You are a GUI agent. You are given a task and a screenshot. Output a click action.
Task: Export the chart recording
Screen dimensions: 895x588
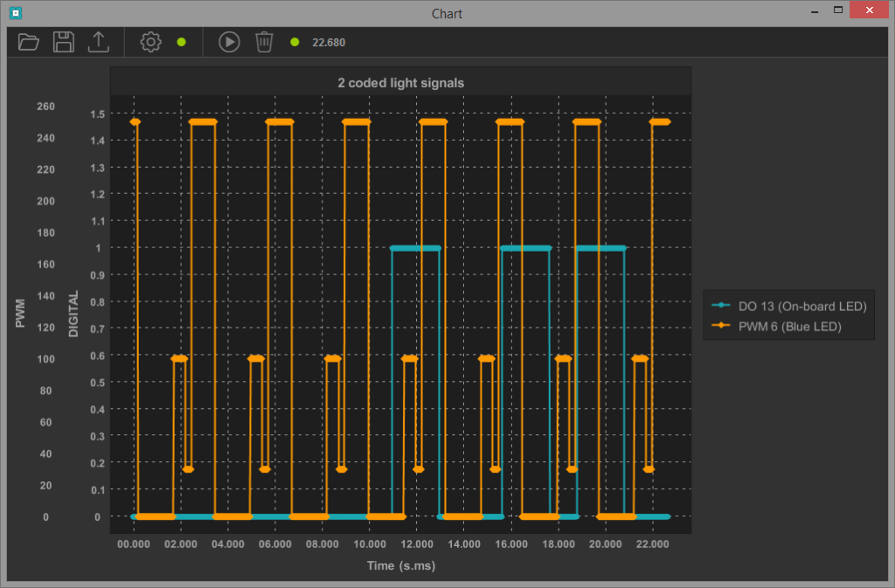[98, 42]
